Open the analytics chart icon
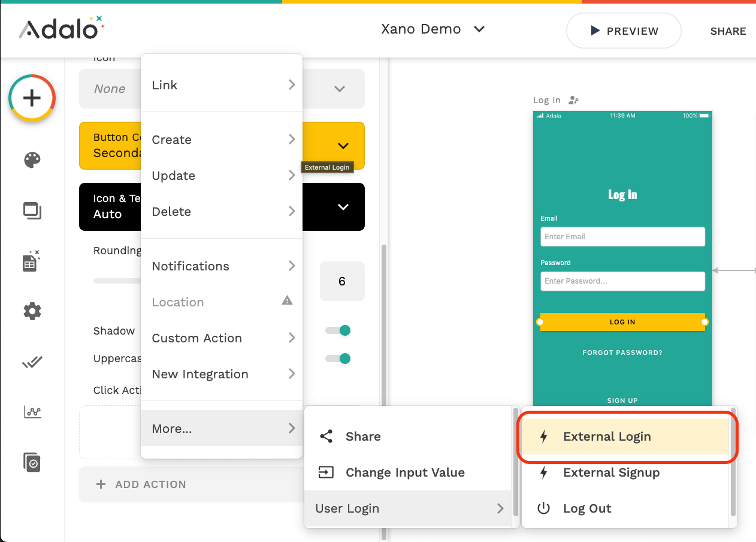756x542 pixels. pyautogui.click(x=32, y=412)
